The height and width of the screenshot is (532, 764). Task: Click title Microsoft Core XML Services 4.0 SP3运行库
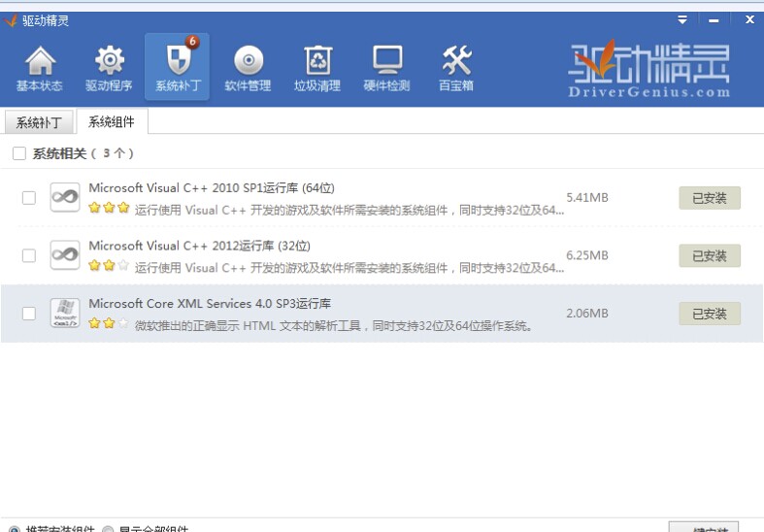tap(210, 304)
